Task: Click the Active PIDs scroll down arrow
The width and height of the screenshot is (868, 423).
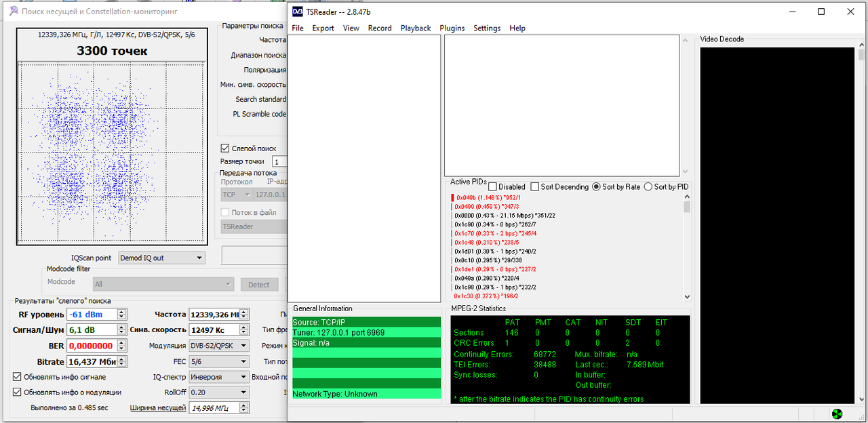Action: [686, 297]
